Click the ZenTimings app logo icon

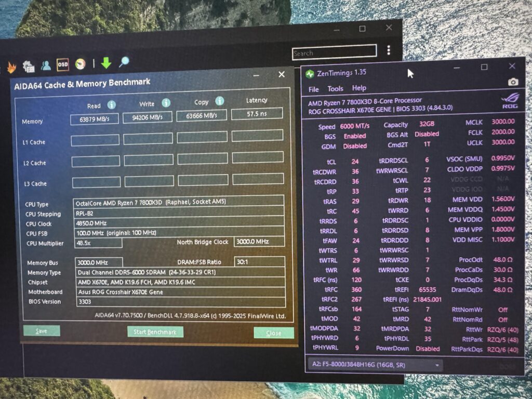pos(310,74)
